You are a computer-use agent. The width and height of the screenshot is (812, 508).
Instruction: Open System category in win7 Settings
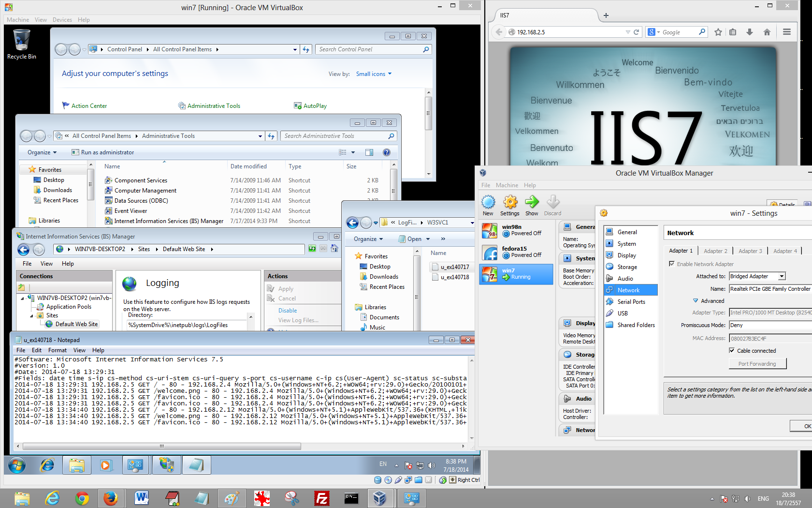point(631,244)
